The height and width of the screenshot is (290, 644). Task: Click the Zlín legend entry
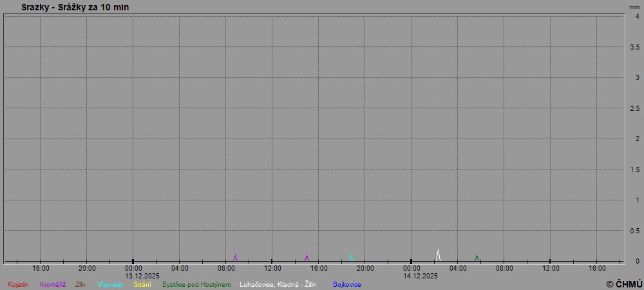pyautogui.click(x=80, y=284)
